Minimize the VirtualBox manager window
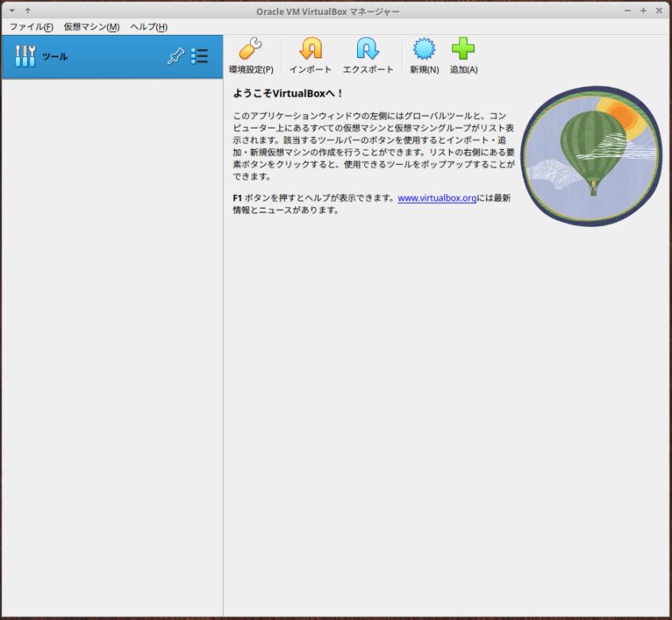 pos(628,11)
